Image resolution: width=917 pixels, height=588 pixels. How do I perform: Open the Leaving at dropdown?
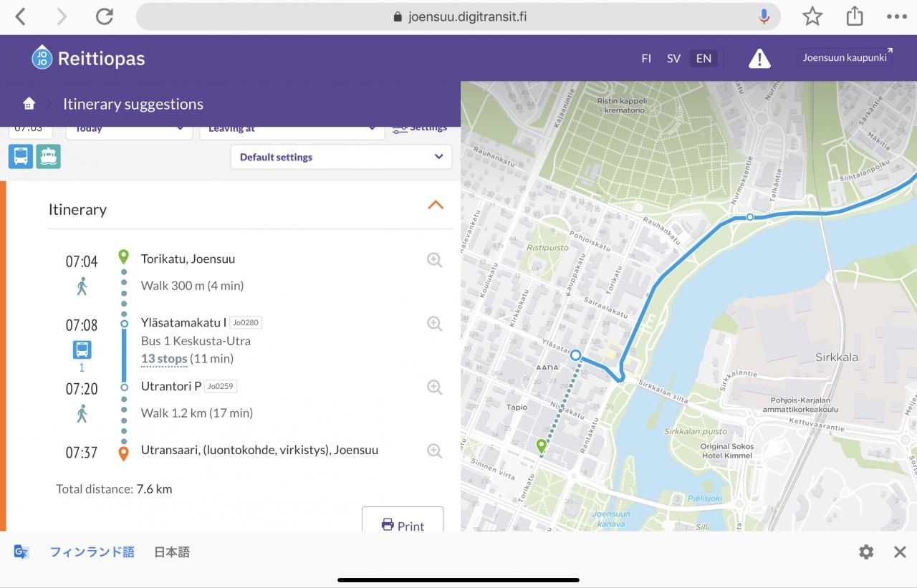tap(291, 130)
